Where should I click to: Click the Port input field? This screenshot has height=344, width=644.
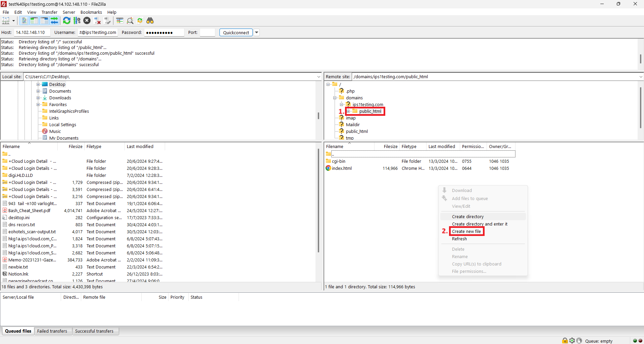[207, 33]
